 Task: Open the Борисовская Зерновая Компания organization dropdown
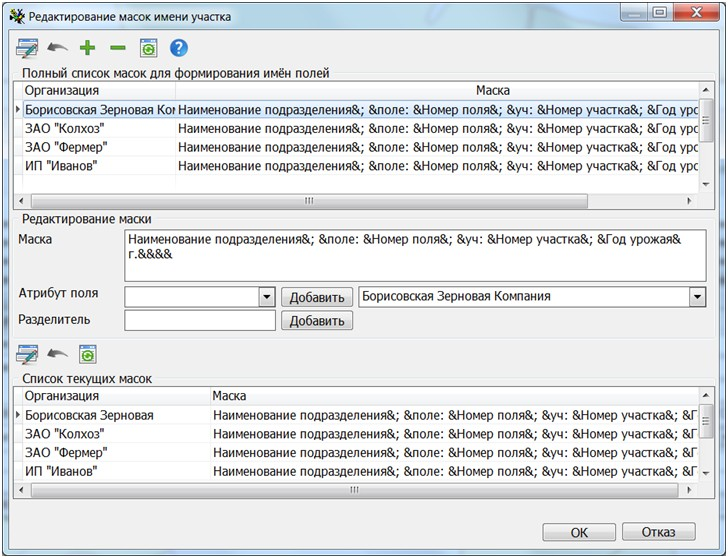697,297
